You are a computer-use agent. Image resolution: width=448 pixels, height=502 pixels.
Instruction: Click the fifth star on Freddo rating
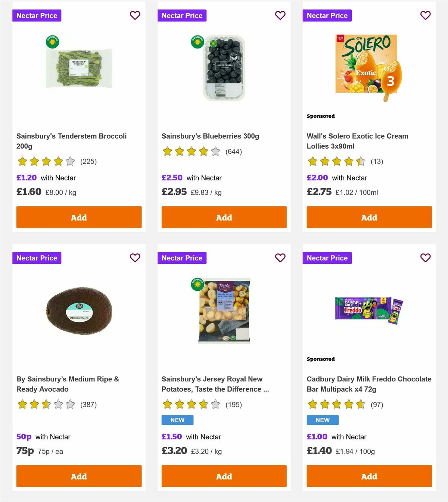pyautogui.click(x=360, y=404)
